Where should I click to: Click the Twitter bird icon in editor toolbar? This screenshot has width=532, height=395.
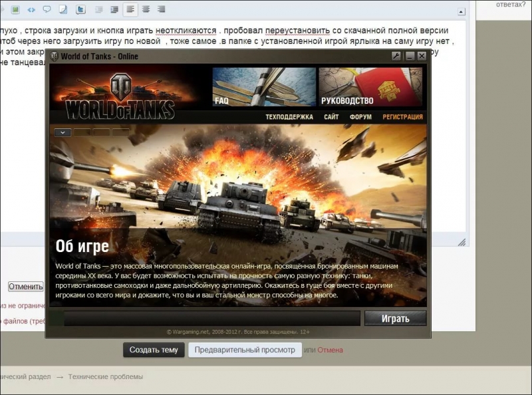pyautogui.click(x=80, y=9)
